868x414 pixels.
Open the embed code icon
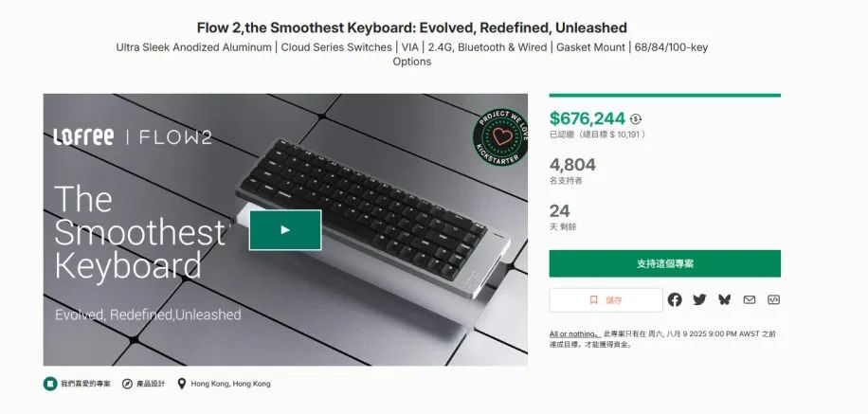point(773,299)
